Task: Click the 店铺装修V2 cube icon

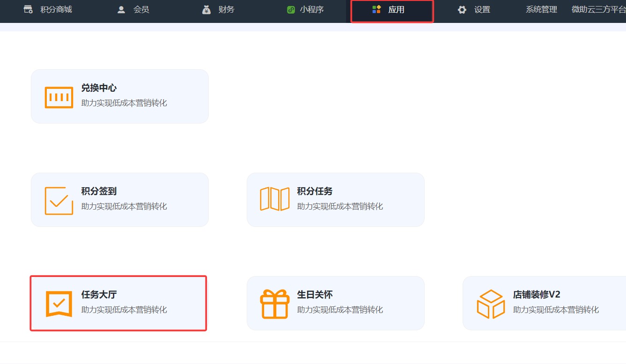Action: (491, 304)
